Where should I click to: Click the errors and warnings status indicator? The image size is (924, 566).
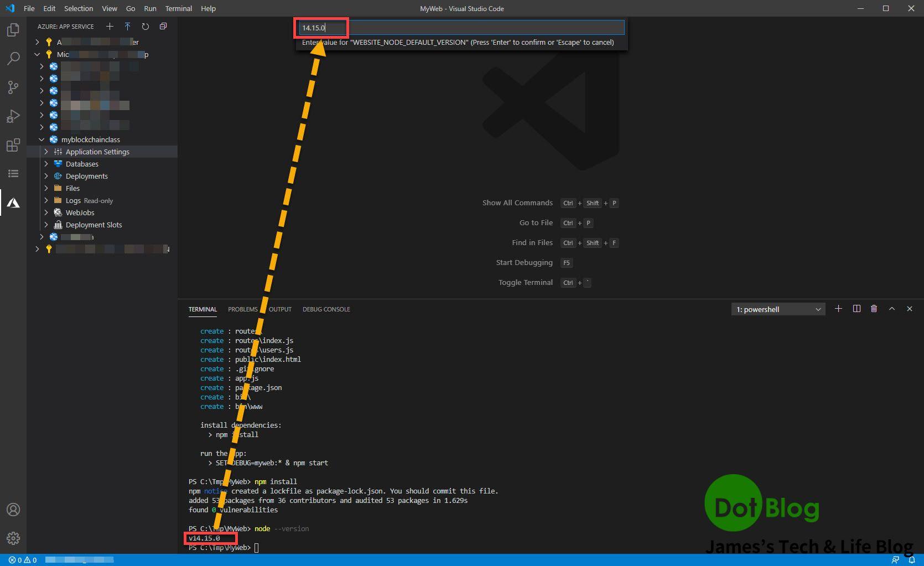click(x=23, y=560)
